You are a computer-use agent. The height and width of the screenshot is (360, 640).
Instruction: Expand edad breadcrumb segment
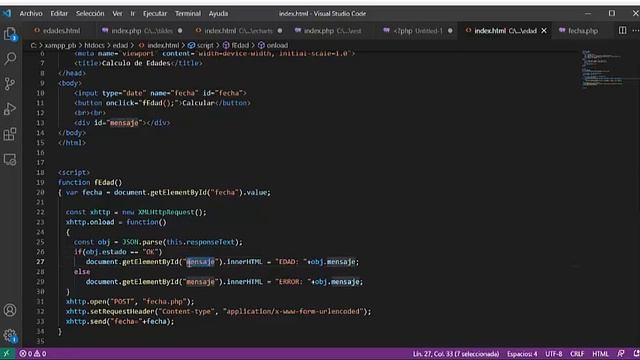[x=120, y=45]
